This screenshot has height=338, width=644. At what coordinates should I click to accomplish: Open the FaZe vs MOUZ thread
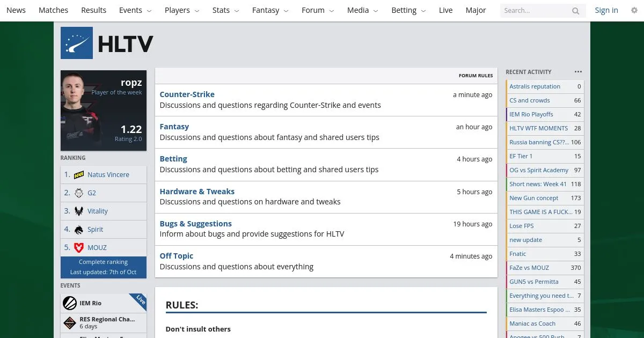[545, 268]
